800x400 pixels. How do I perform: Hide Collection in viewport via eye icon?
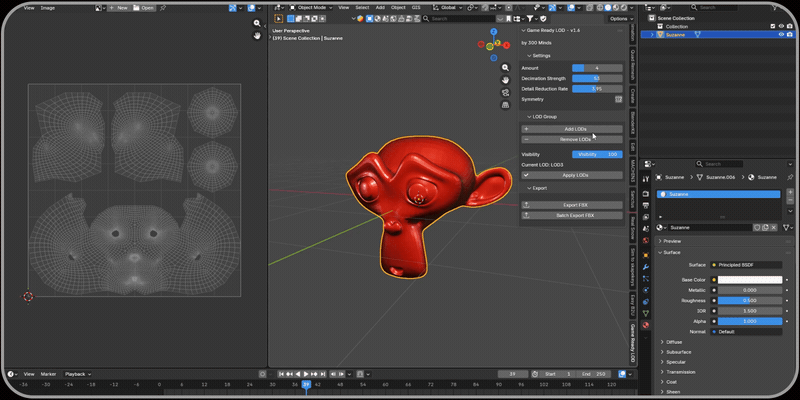pyautogui.click(x=781, y=27)
